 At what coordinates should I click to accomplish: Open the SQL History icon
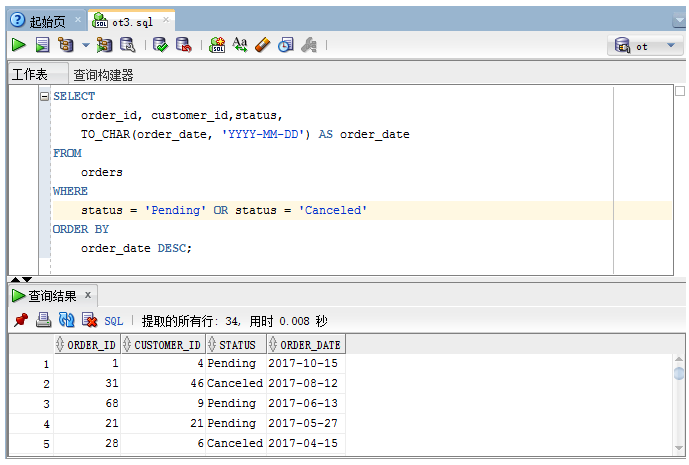286,45
